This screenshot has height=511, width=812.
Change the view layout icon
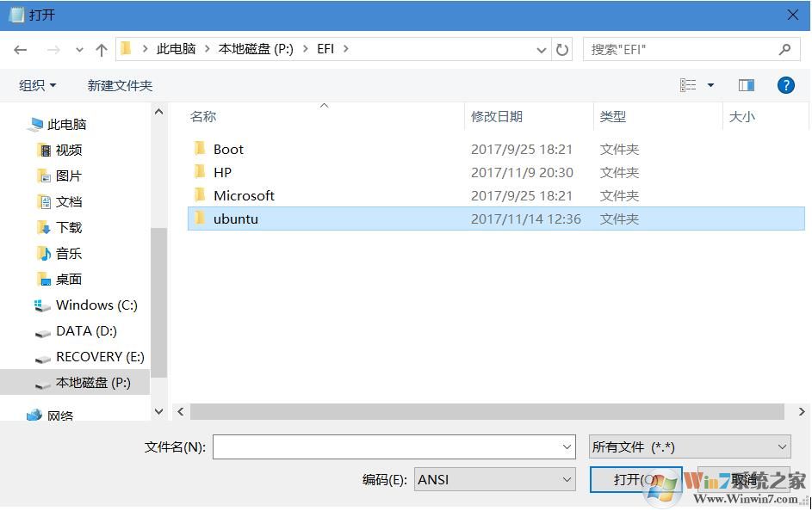tap(688, 85)
